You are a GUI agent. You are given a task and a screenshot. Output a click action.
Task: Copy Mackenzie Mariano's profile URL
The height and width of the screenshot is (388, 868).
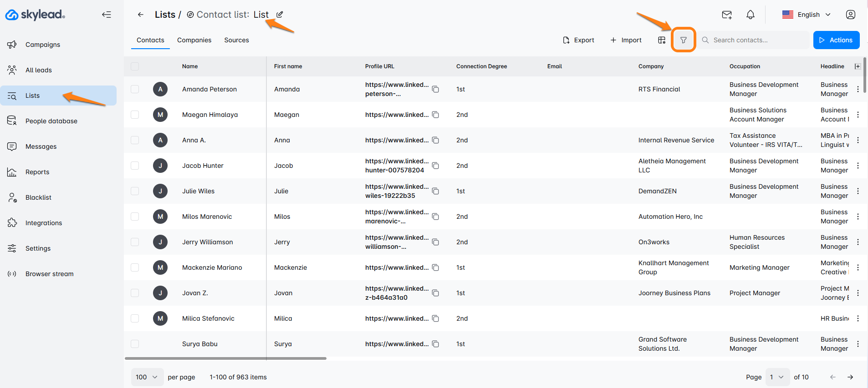click(x=435, y=267)
